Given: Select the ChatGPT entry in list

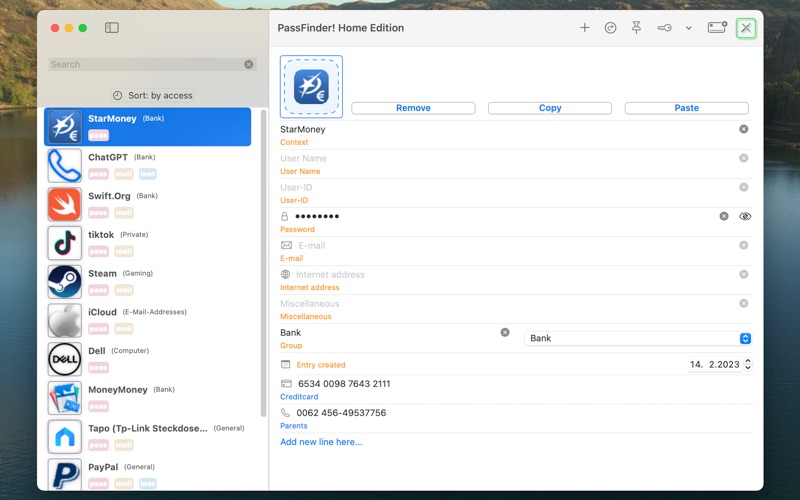Looking at the screenshot, I should [x=147, y=165].
